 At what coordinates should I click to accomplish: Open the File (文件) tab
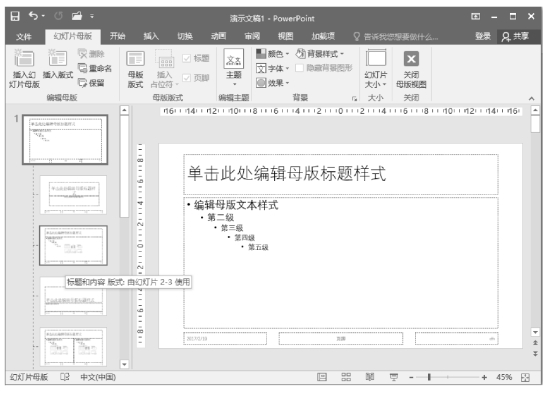pyautogui.click(x=23, y=37)
